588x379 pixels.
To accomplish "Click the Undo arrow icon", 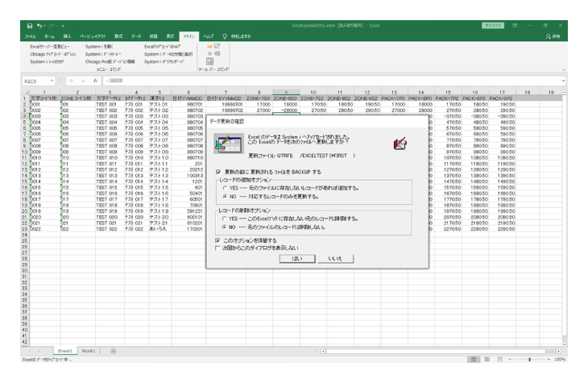I will click(39, 26).
